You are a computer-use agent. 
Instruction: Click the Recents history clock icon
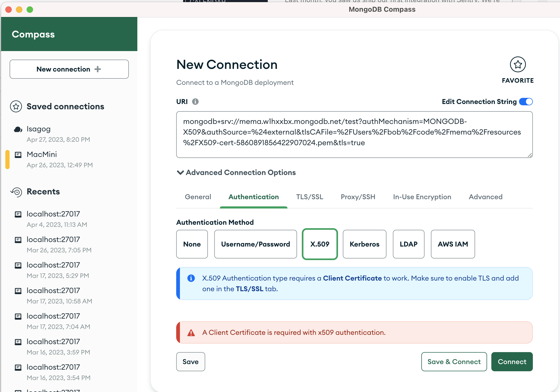click(16, 192)
